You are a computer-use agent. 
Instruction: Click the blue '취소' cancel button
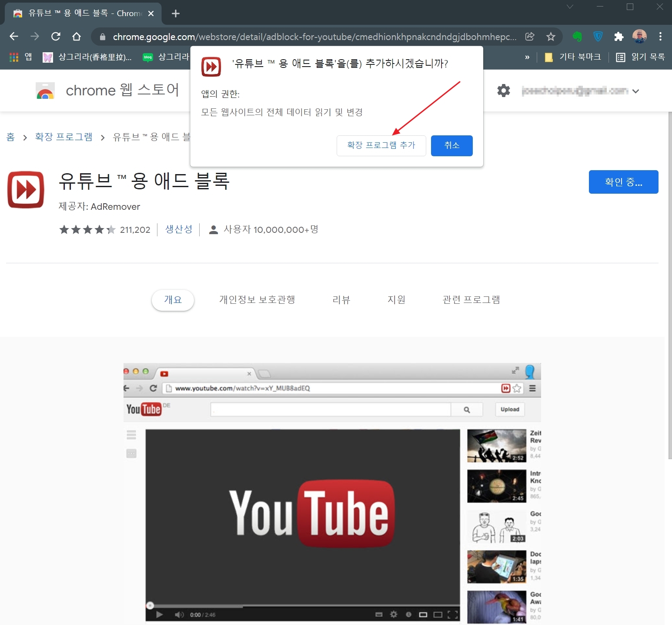[x=451, y=145]
